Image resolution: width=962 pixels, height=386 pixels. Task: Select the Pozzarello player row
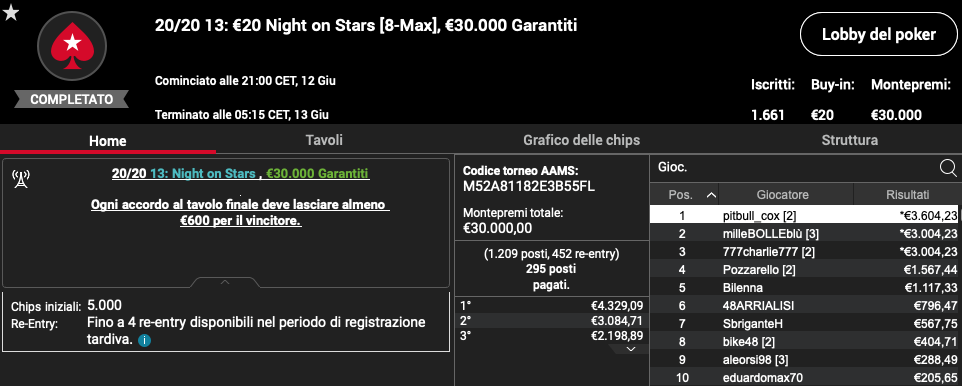point(806,269)
